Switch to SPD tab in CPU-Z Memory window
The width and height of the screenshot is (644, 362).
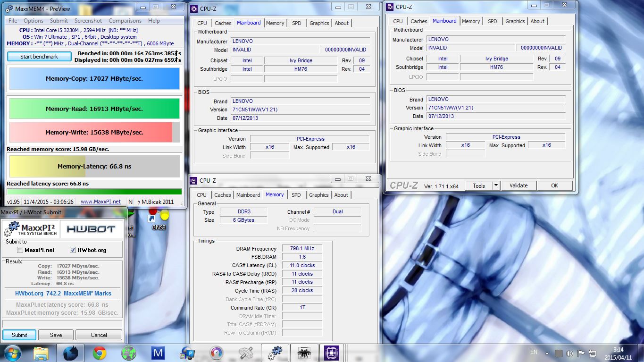296,195
